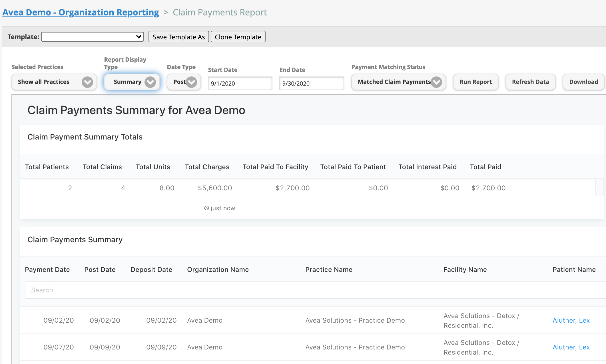The width and height of the screenshot is (606, 364).
Task: Clone the current report template
Action: tap(238, 37)
